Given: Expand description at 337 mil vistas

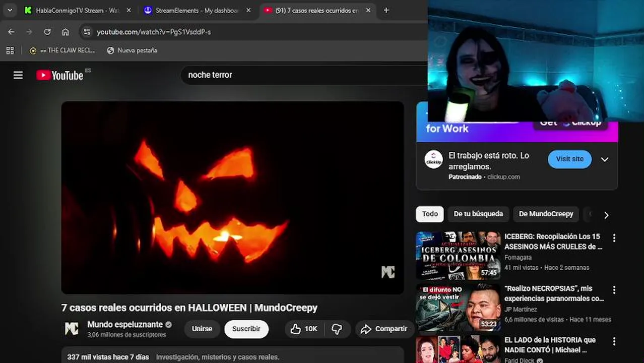Looking at the screenshot, I should 232,355.
